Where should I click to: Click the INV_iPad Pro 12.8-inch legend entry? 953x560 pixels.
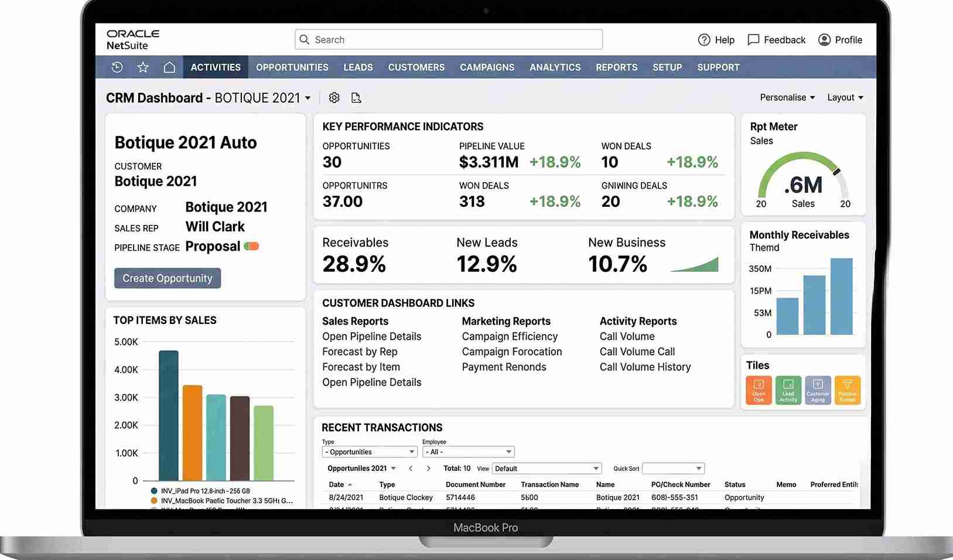tap(200, 491)
